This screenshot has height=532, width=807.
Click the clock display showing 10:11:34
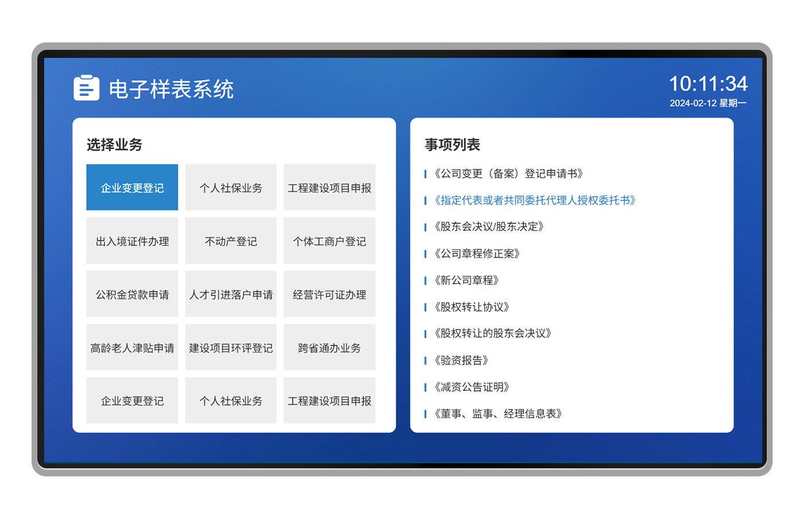708,84
